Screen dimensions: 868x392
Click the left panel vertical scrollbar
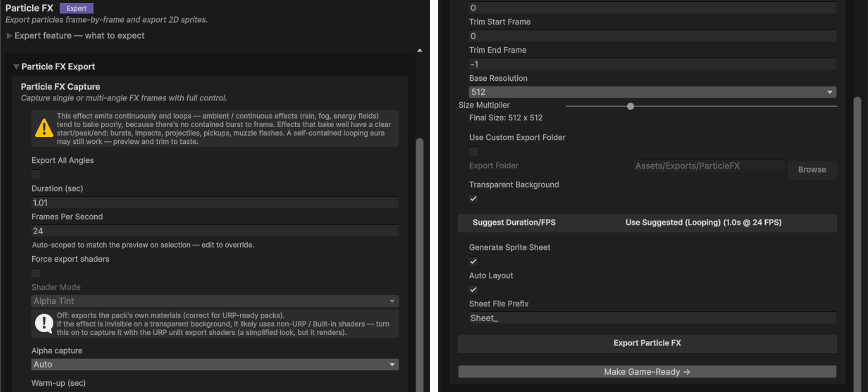pos(420,265)
